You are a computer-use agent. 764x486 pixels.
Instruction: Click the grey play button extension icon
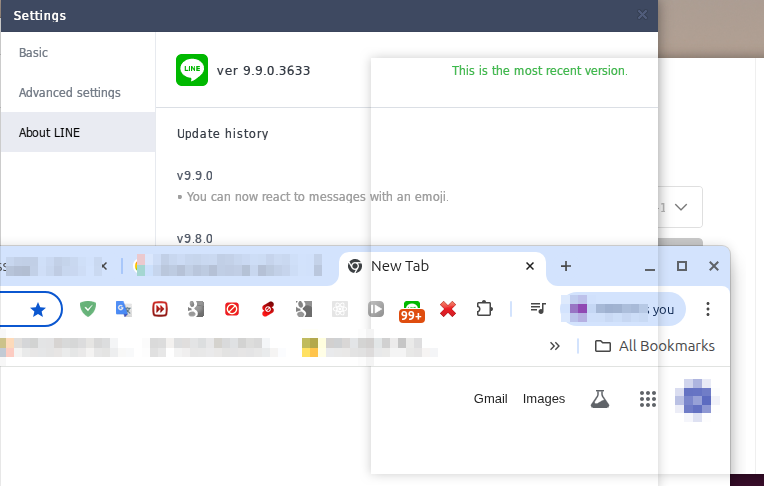[376, 309]
